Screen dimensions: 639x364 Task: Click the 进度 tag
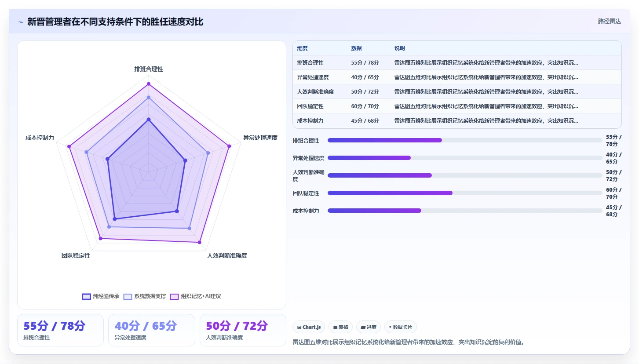click(369, 327)
